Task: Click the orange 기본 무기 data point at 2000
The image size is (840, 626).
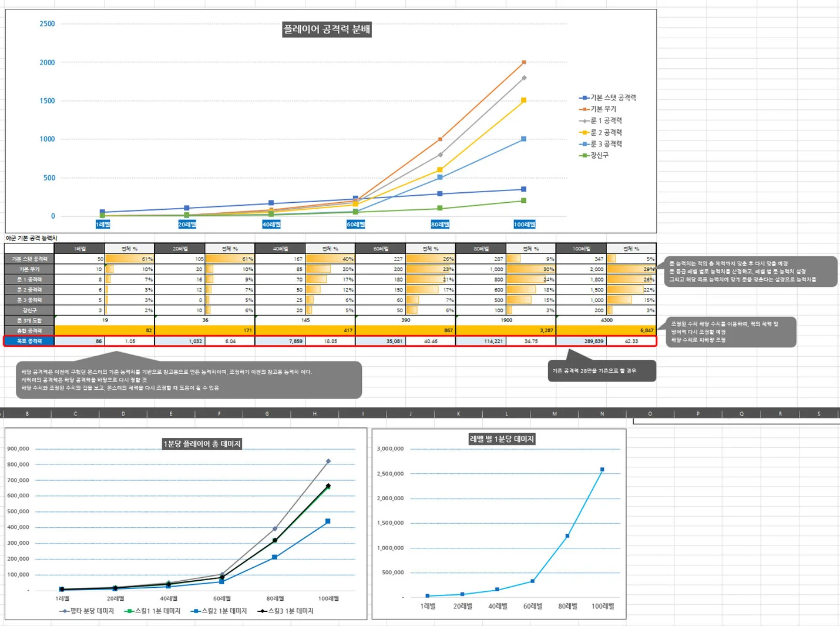Action: pos(524,62)
